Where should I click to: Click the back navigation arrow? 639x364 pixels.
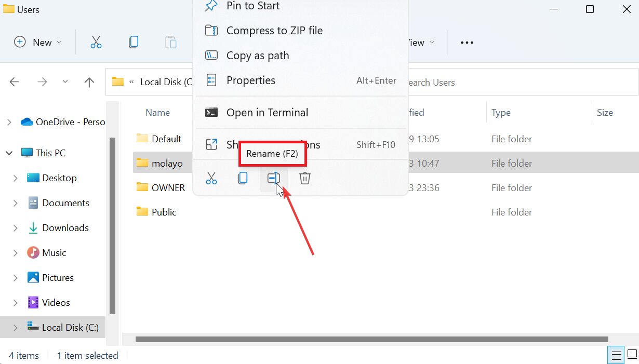tap(14, 82)
